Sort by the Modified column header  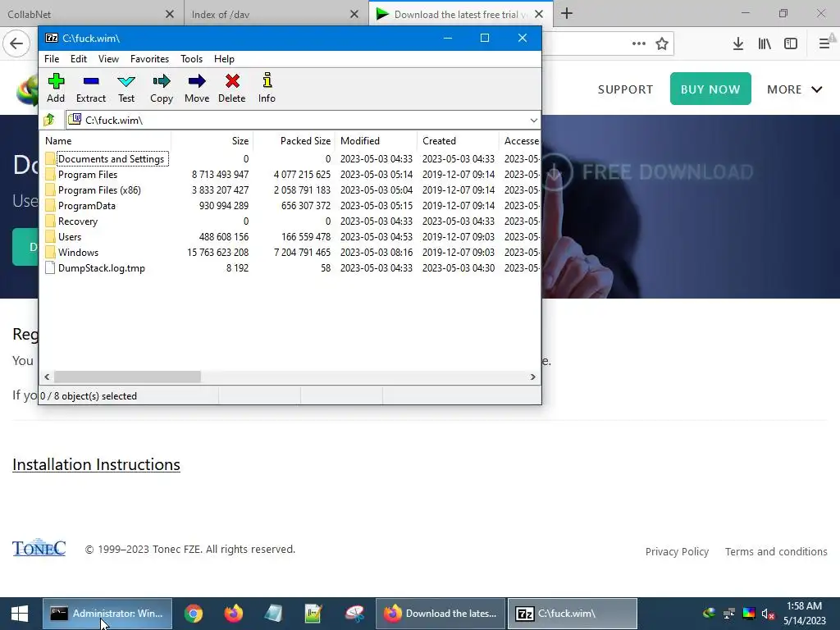point(376,141)
